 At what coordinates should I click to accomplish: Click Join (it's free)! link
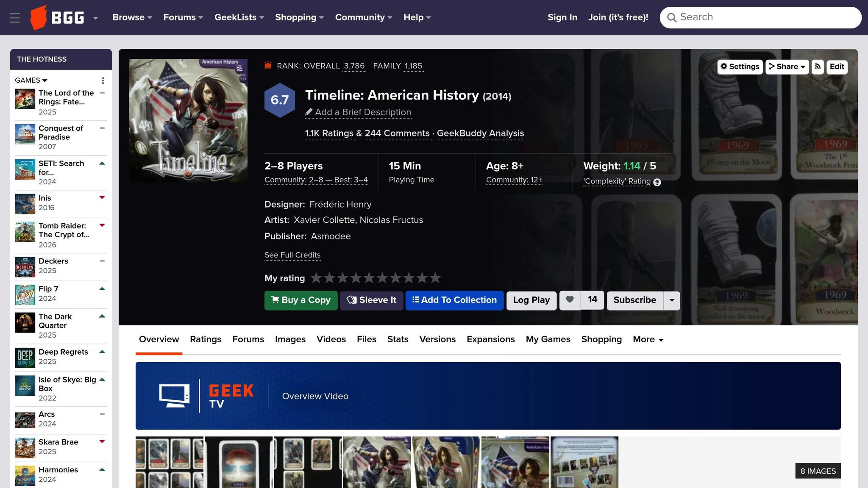[618, 17]
